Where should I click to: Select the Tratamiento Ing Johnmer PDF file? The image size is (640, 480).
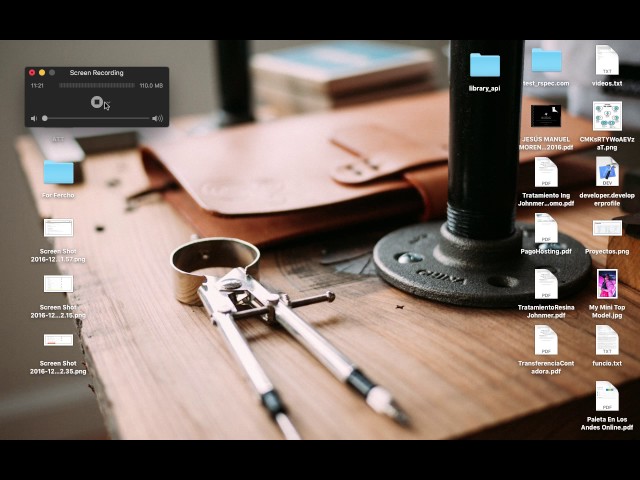(545, 172)
